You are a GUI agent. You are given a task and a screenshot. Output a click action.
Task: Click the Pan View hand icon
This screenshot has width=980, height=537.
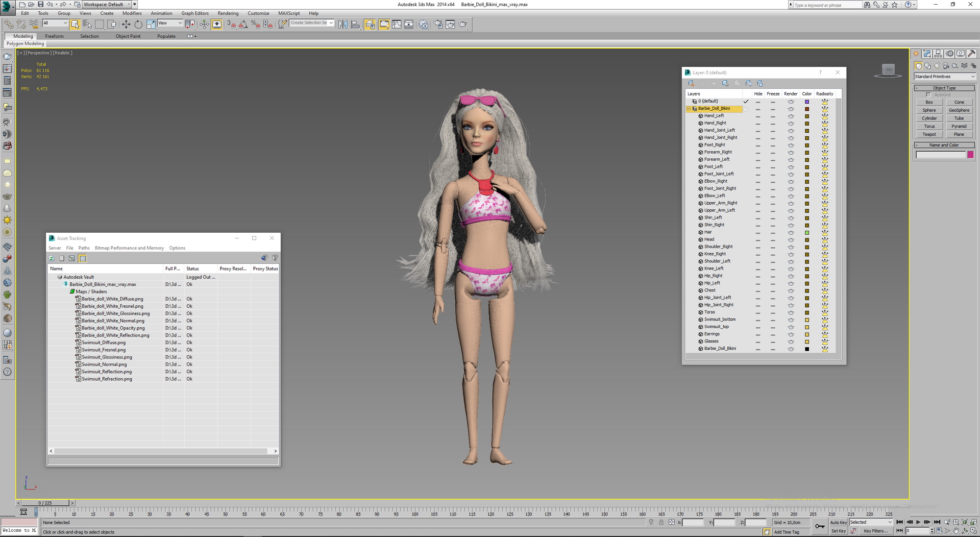pyautogui.click(x=956, y=531)
